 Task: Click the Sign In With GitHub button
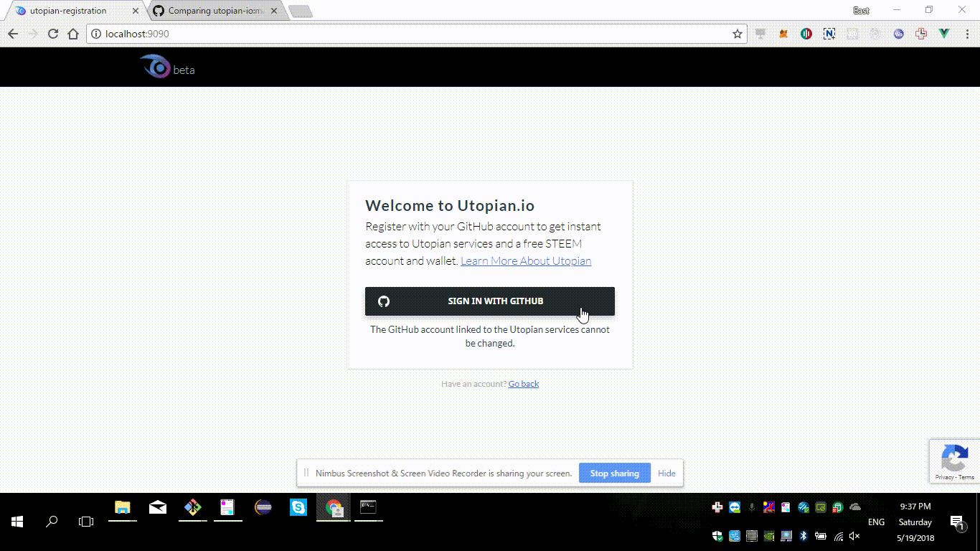pos(490,301)
